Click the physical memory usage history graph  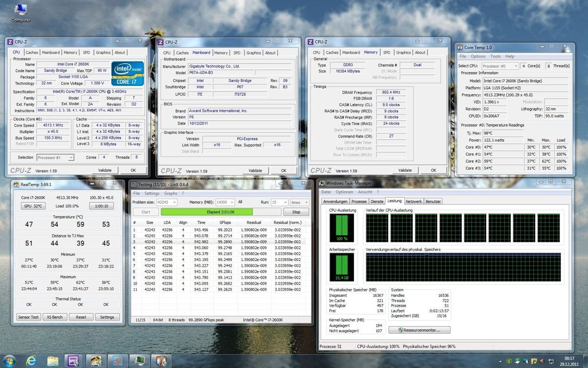464,268
